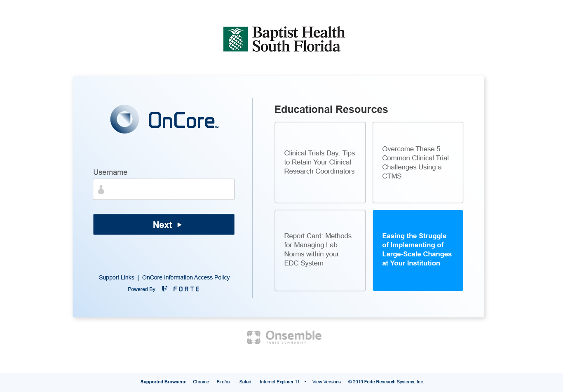This screenshot has width=563, height=392.
Task: Click the Supported Browsers label
Action: (x=164, y=382)
